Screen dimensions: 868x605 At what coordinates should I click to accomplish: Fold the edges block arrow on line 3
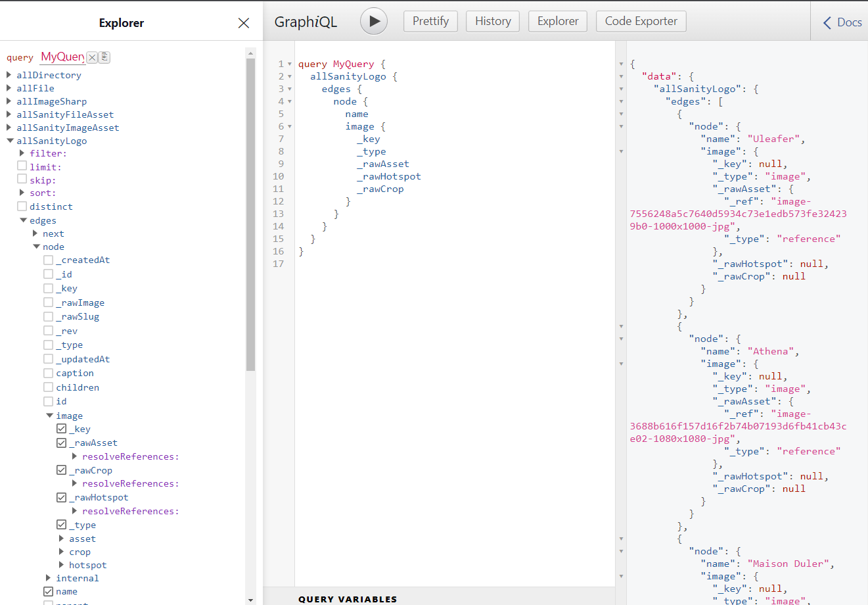point(289,89)
